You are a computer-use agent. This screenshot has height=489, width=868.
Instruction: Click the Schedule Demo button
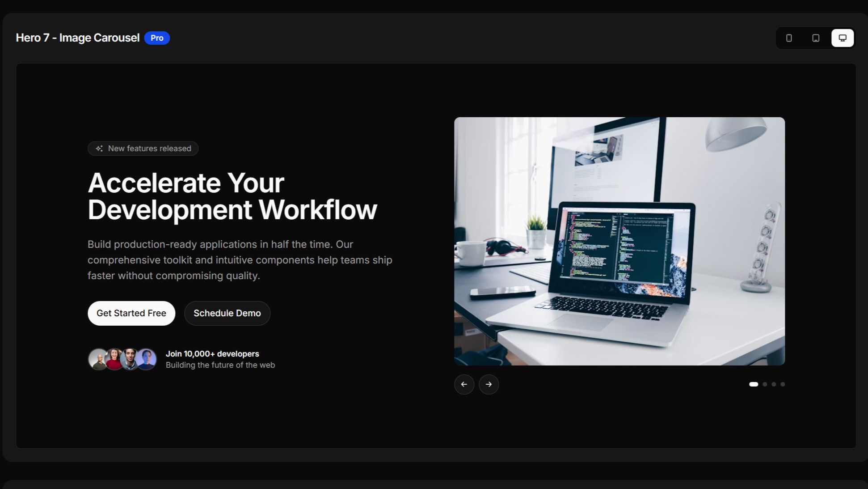[227, 313]
